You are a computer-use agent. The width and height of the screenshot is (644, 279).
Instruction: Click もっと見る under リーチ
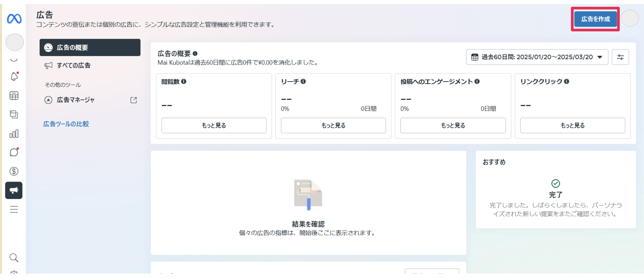click(333, 125)
